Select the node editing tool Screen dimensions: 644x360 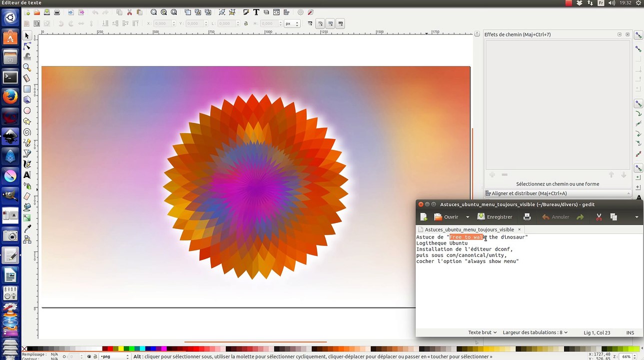27,46
